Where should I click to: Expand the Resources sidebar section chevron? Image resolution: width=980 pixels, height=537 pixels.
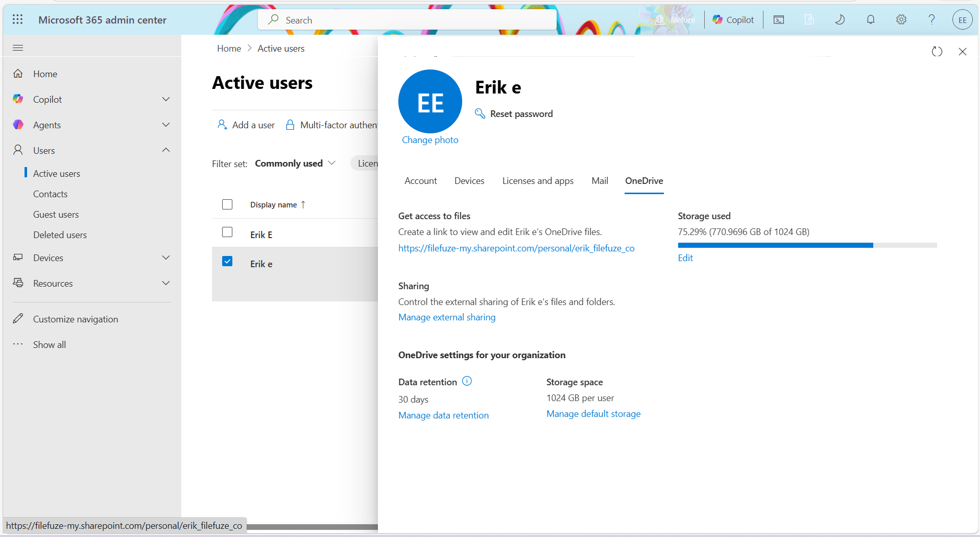[x=166, y=283]
